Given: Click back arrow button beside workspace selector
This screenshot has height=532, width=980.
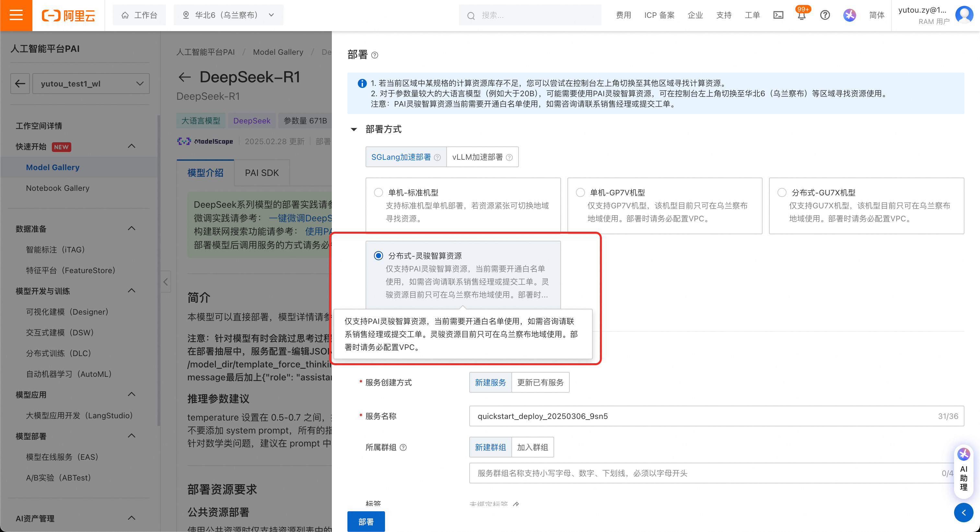Looking at the screenshot, I should click(x=20, y=84).
